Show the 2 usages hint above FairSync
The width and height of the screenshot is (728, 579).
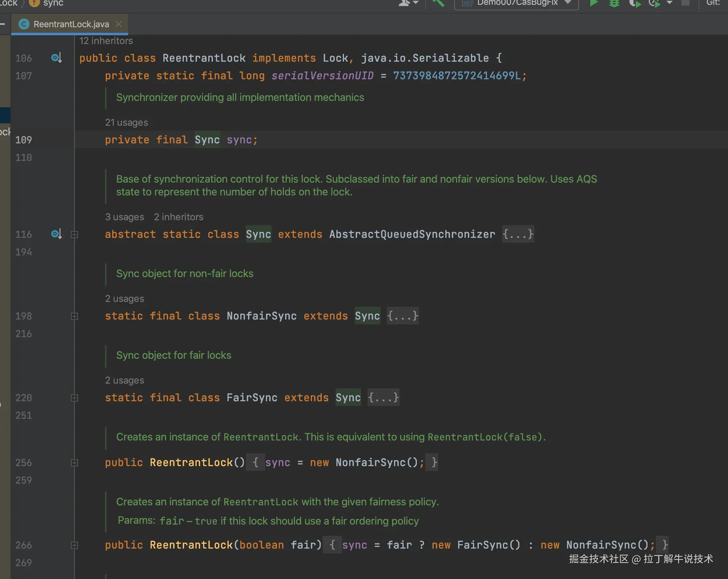click(x=125, y=380)
